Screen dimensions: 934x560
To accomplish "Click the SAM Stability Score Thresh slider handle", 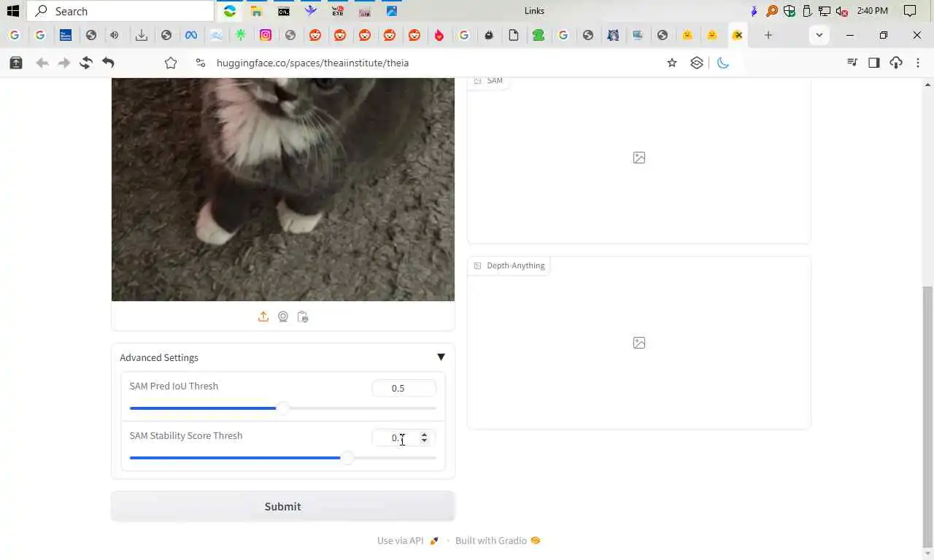I will click(347, 458).
